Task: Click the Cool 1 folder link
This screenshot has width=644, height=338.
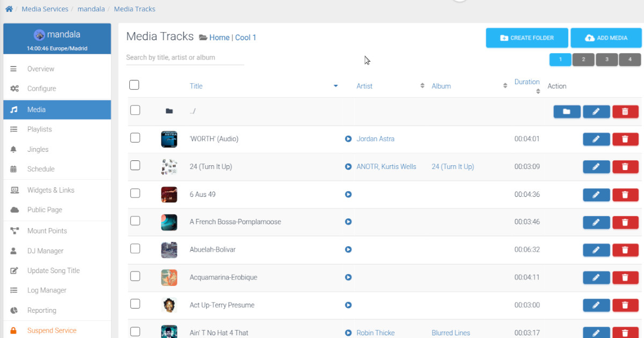Action: click(246, 38)
